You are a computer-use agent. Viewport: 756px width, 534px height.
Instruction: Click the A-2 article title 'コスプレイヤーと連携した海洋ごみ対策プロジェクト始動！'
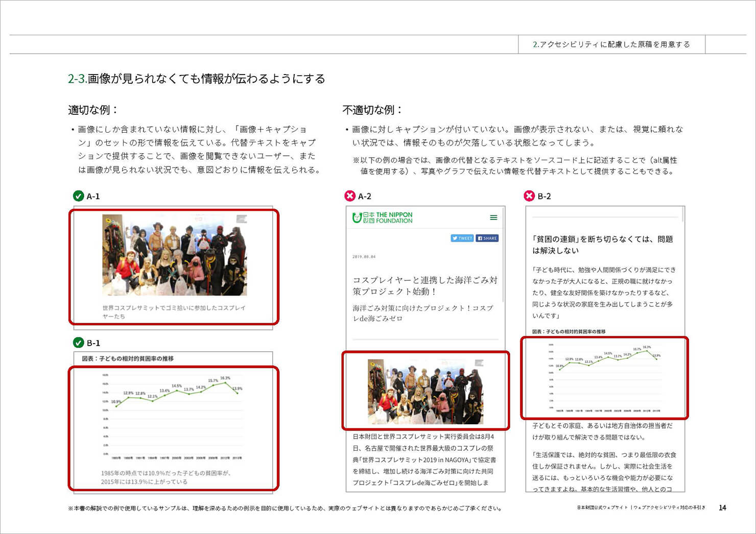(x=425, y=285)
